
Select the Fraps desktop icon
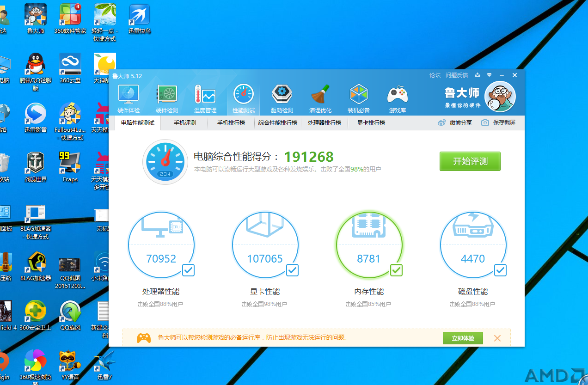70,167
